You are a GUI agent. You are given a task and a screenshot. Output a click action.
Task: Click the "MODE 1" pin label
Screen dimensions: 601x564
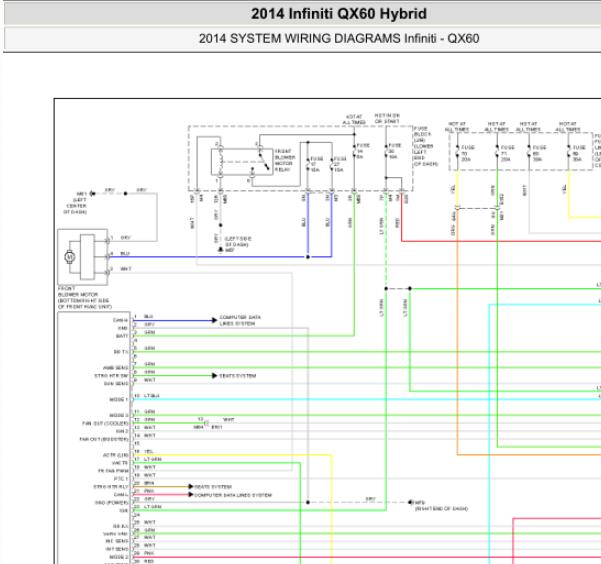point(118,400)
